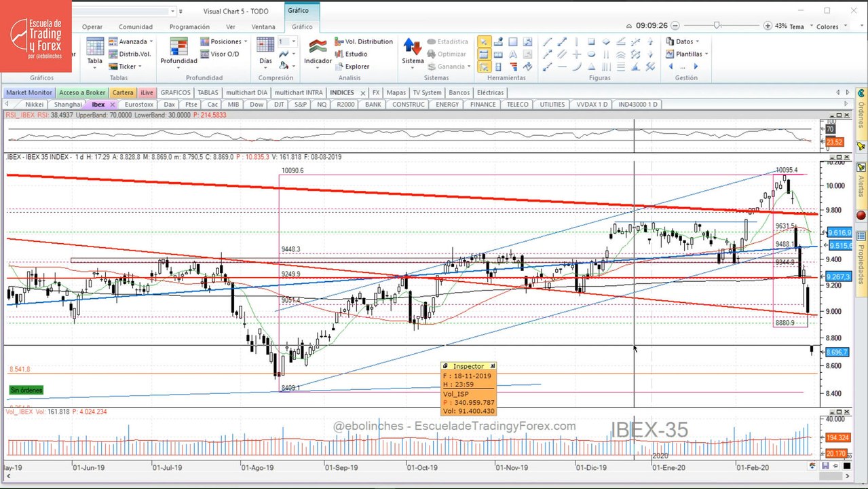Viewport: 868px width, 489px height.
Task: Close the Inspector popup
Action: click(x=493, y=366)
